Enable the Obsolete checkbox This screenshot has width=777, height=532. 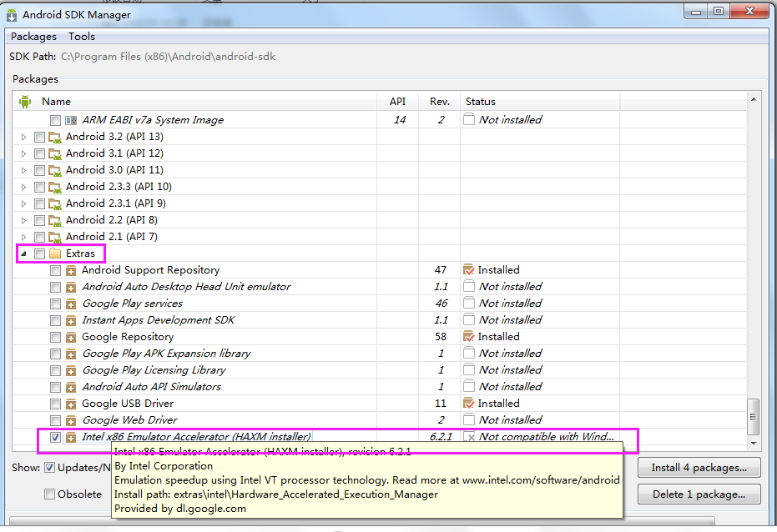49,494
